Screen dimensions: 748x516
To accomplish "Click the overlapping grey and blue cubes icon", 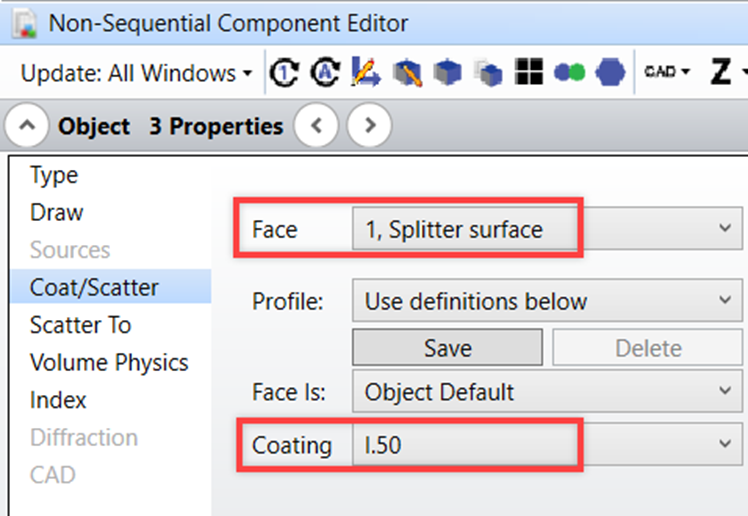I will tap(488, 73).
